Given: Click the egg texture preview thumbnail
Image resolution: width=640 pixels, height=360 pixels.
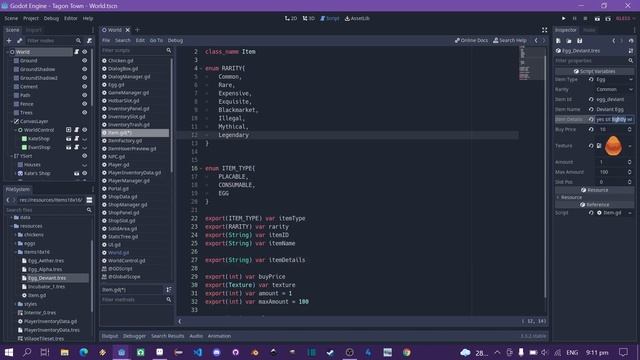Looking at the screenshot, I should [613, 146].
